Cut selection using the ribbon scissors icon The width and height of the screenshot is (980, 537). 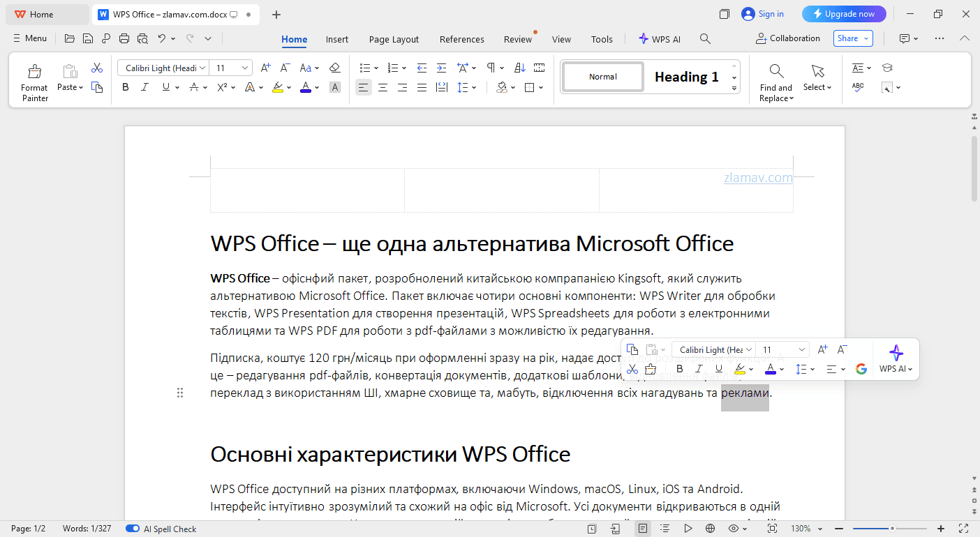click(97, 68)
